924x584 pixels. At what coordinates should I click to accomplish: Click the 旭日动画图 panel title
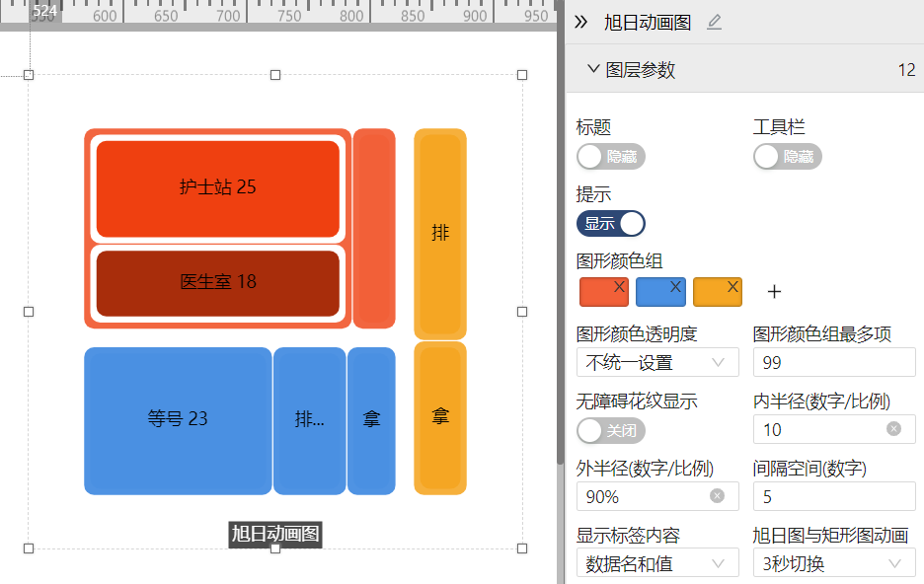click(648, 23)
